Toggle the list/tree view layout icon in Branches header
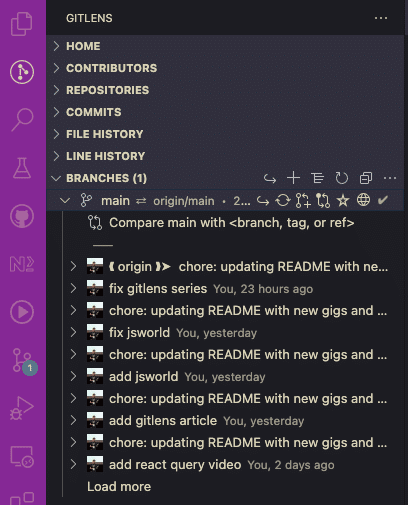Image resolution: width=408 pixels, height=505 pixels. pos(317,178)
